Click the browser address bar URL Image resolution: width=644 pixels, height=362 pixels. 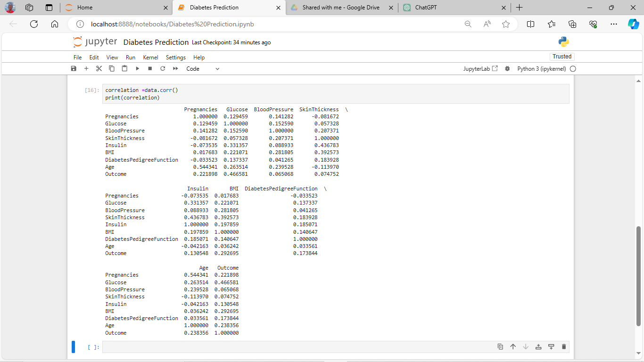tap(172, 24)
